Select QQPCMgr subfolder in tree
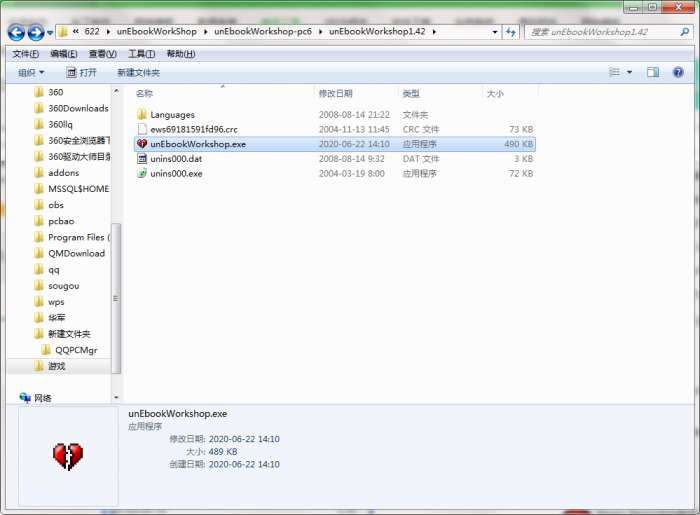Image resolution: width=700 pixels, height=515 pixels. pyautogui.click(x=76, y=350)
